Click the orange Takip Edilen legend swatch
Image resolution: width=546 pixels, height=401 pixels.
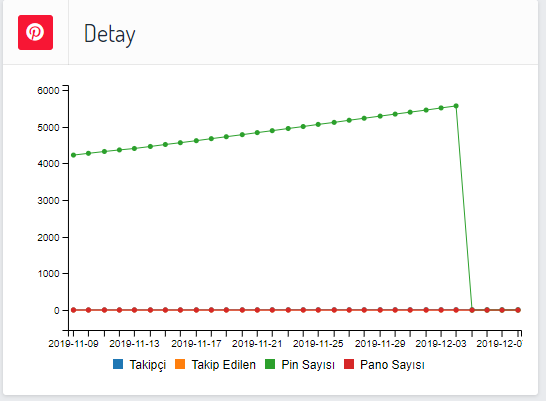click(x=180, y=364)
